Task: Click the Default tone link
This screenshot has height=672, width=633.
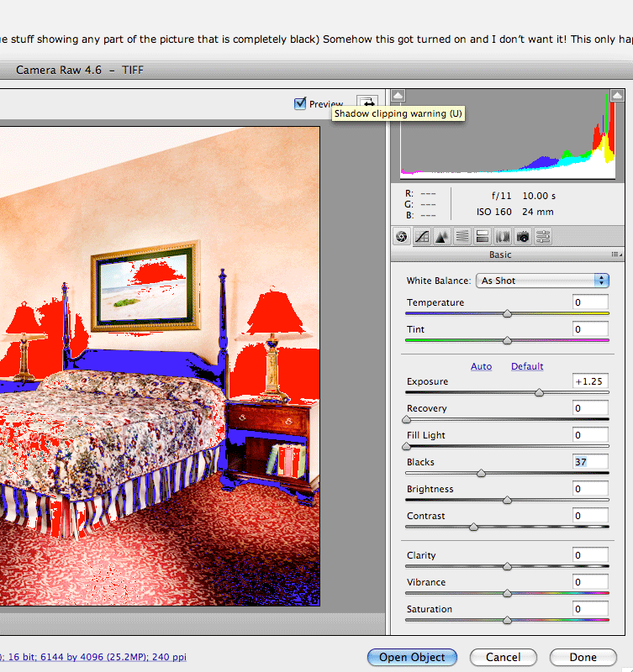Action: pyautogui.click(x=527, y=366)
